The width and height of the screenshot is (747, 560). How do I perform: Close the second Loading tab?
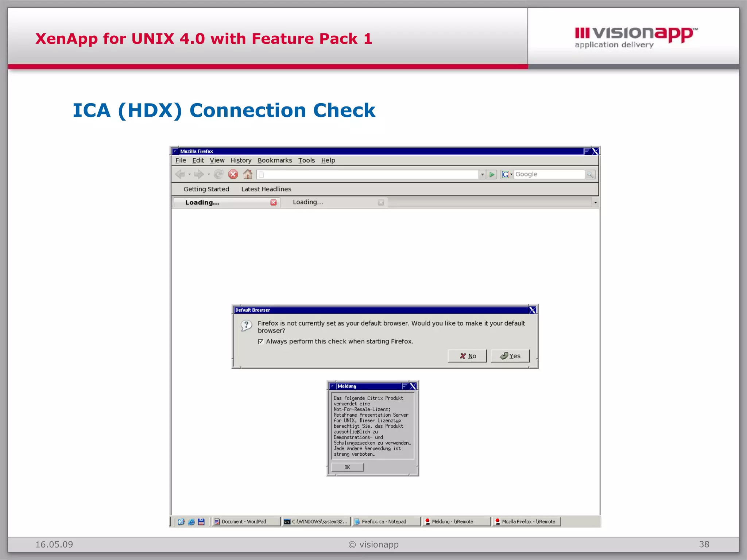381,202
